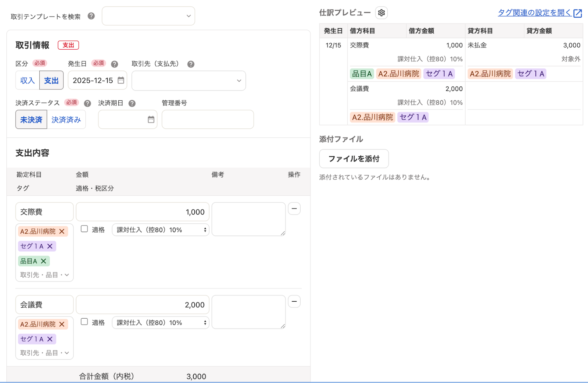Open calendar icon in 決済期日 field
Screen dimensions: 588x383
pyautogui.click(x=151, y=119)
